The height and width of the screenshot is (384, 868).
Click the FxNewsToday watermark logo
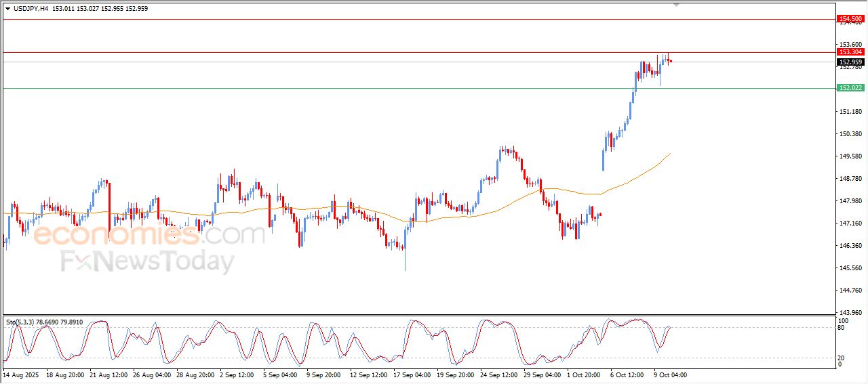[147, 261]
